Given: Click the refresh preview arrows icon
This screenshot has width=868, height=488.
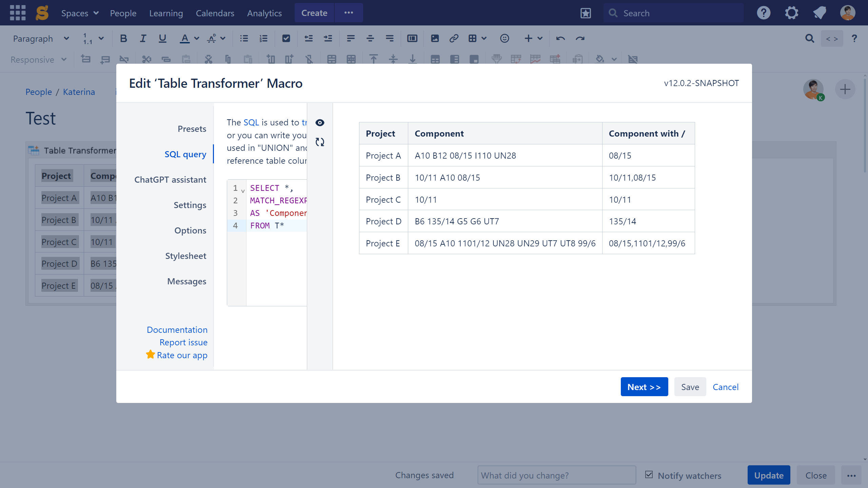Looking at the screenshot, I should point(320,142).
